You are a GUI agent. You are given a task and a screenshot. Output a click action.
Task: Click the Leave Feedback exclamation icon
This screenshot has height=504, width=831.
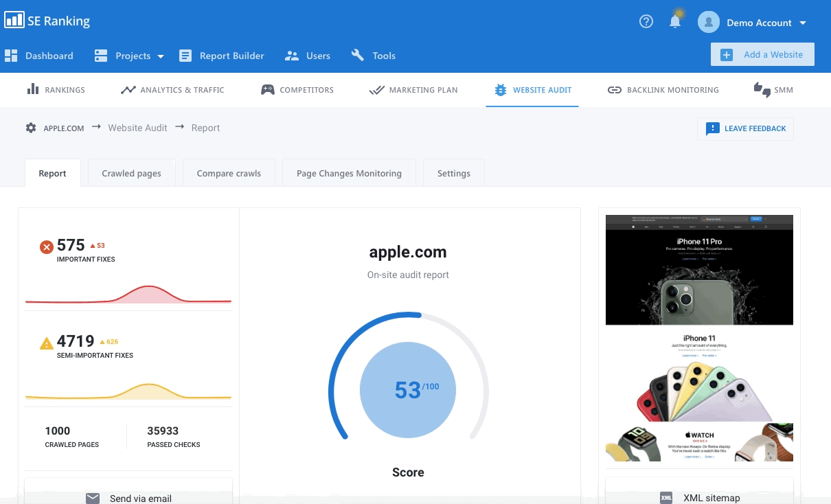coord(713,128)
